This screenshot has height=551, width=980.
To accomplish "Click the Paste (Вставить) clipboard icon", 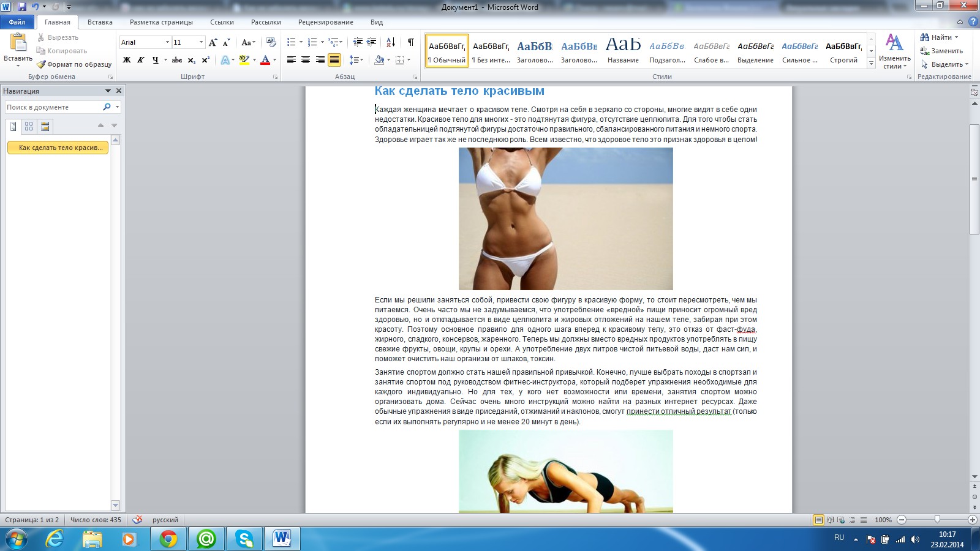I will coord(18,43).
